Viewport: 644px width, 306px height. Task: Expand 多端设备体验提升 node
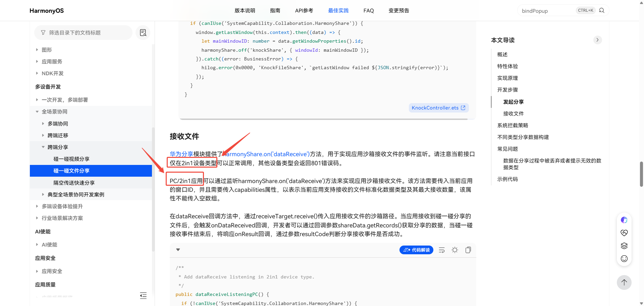[37, 206]
